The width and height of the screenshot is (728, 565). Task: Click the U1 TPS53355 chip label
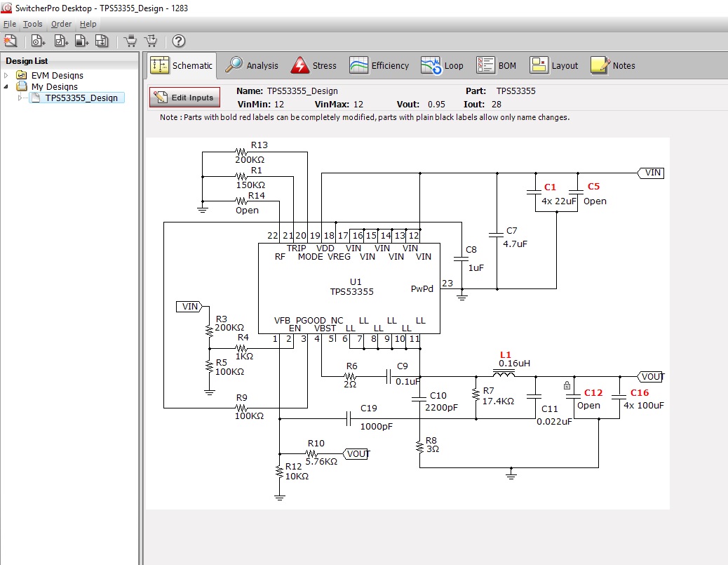352,286
